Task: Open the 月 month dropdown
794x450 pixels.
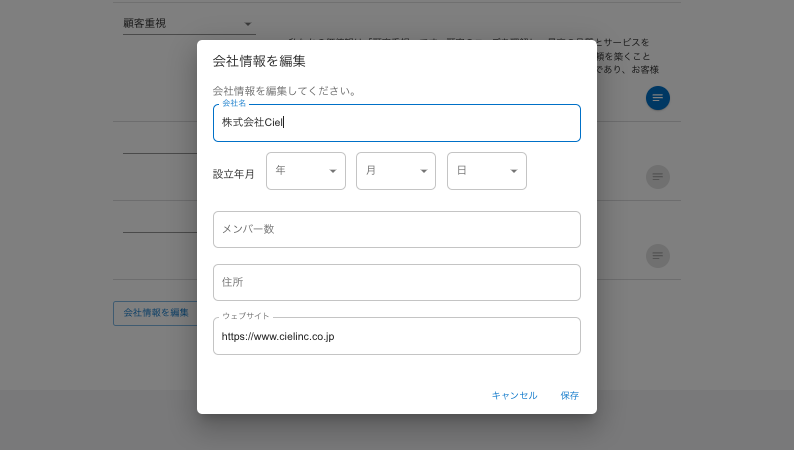Action: (396, 171)
